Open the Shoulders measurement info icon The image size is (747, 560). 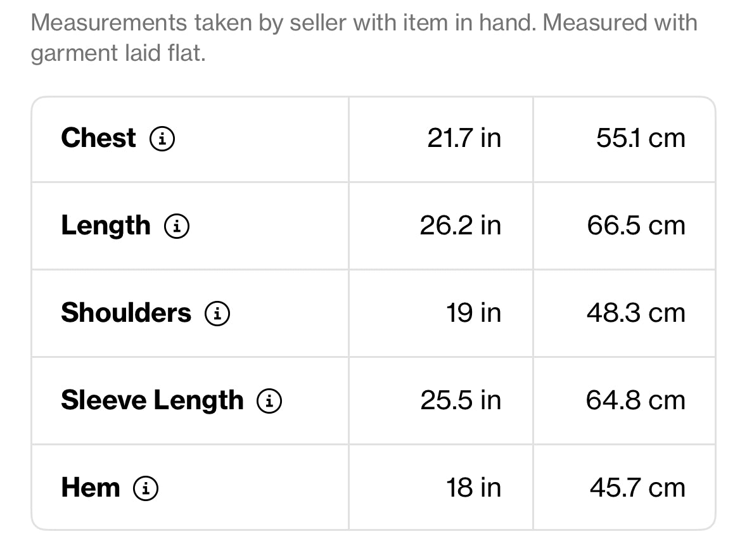point(217,314)
